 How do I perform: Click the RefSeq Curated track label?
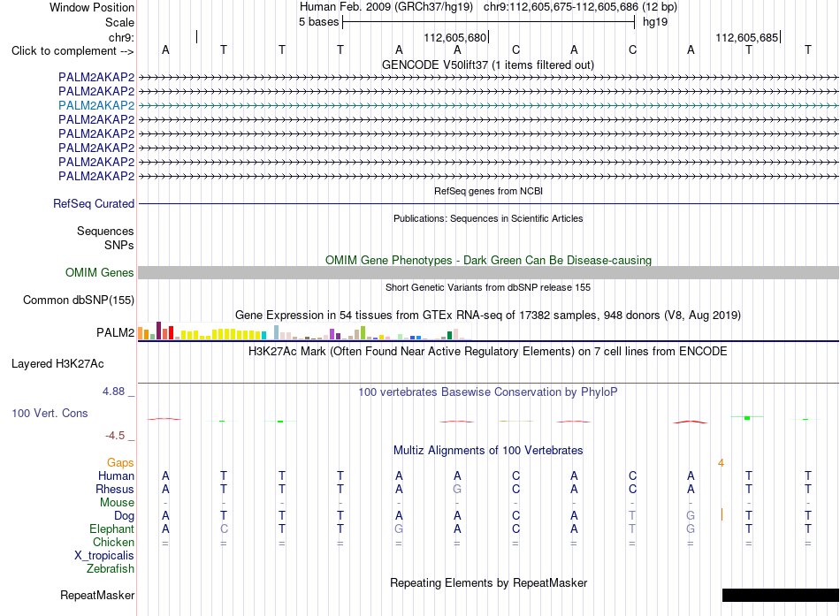[x=94, y=203]
